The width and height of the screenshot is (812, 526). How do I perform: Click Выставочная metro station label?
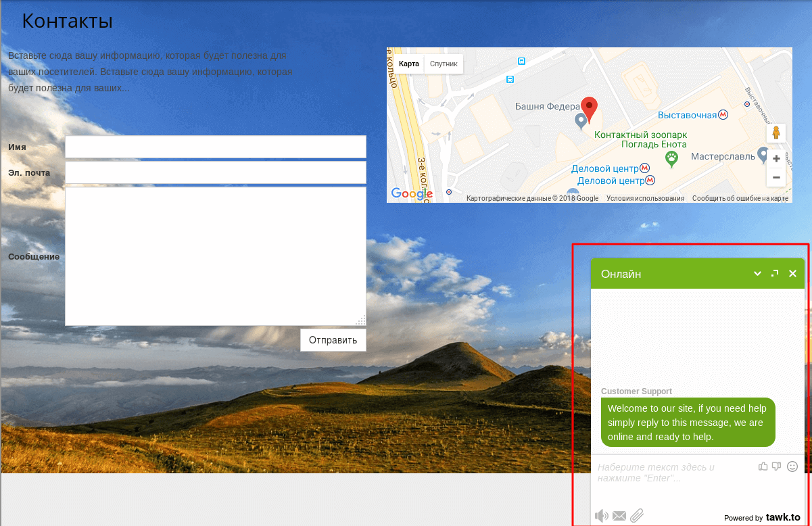pyautogui.click(x=687, y=115)
